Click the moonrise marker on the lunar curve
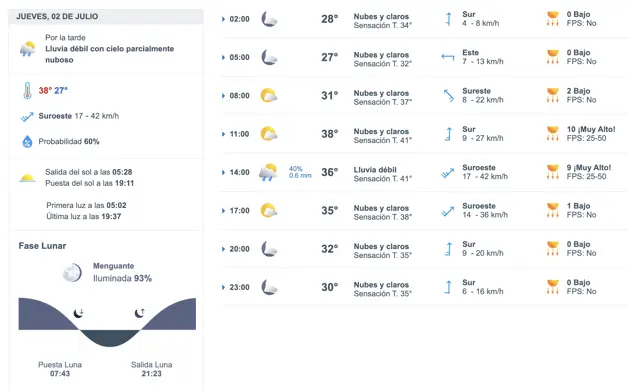Viewport: 628px width, 391px height. click(139, 313)
